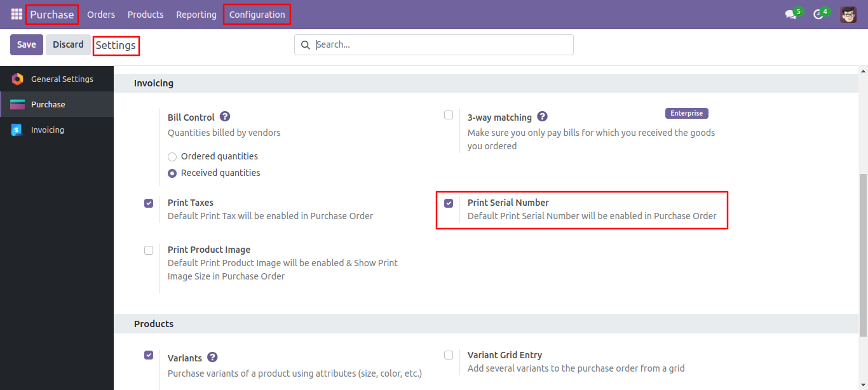This screenshot has width=868, height=390.
Task: Click the help icon beside Bill Control
Action: tap(225, 117)
